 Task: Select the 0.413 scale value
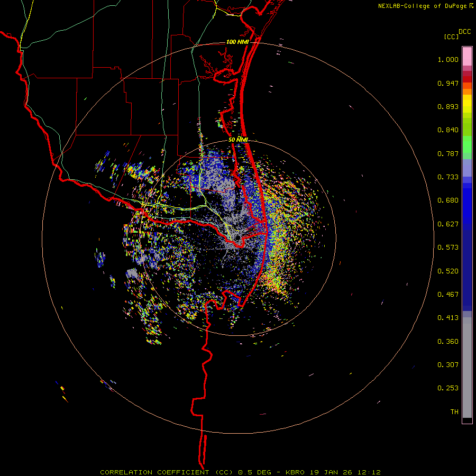coord(448,318)
